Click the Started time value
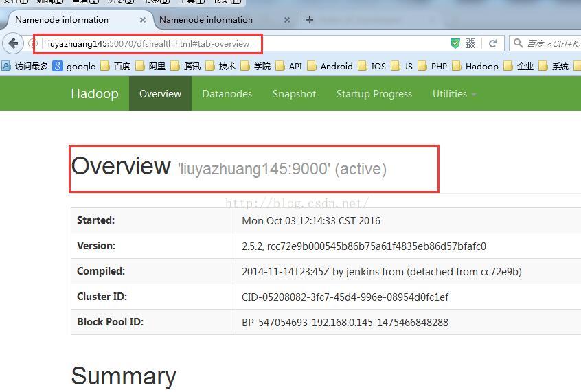 [x=311, y=221]
